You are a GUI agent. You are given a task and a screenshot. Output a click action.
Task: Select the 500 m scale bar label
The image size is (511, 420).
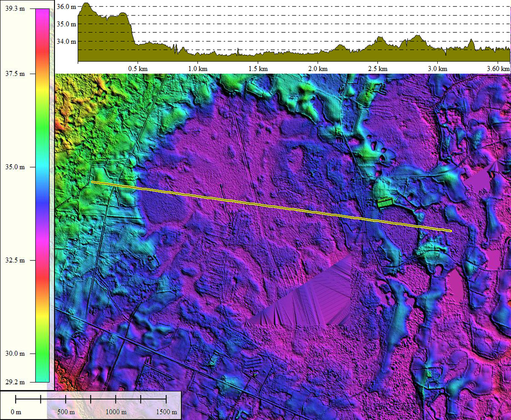(x=66, y=412)
